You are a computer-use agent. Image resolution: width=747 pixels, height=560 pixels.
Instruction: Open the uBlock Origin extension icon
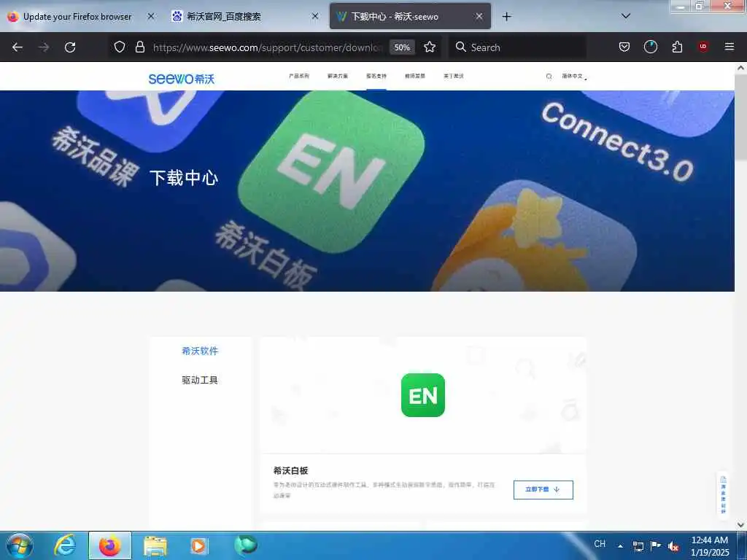[x=703, y=47]
